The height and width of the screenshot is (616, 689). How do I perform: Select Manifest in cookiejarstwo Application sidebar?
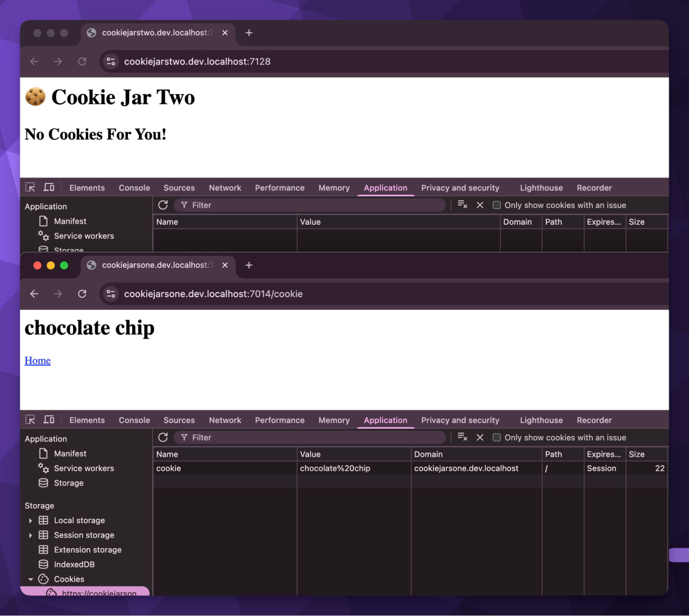pos(70,221)
